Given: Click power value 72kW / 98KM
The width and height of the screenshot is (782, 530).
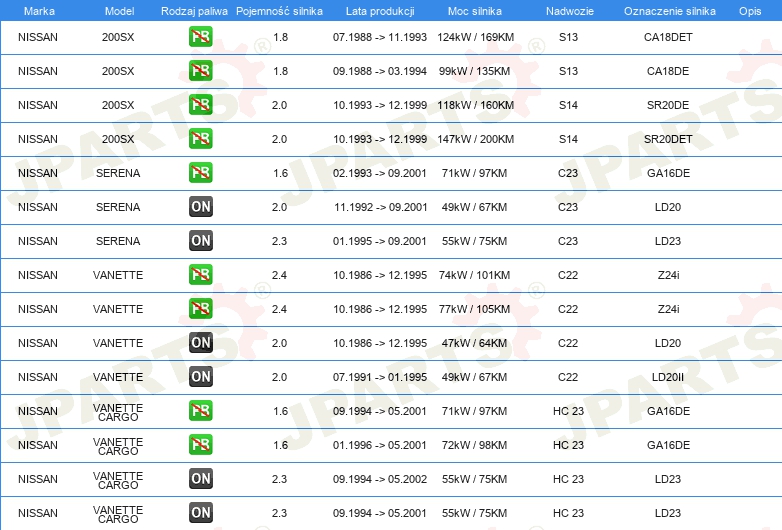Looking at the screenshot, I should point(474,445).
